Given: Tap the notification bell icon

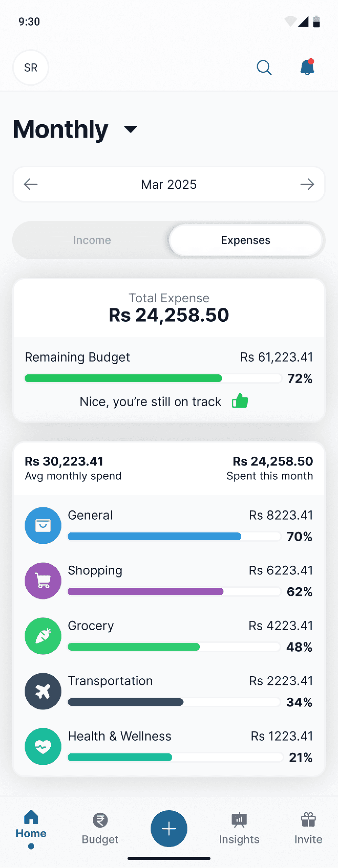Looking at the screenshot, I should click(x=307, y=67).
